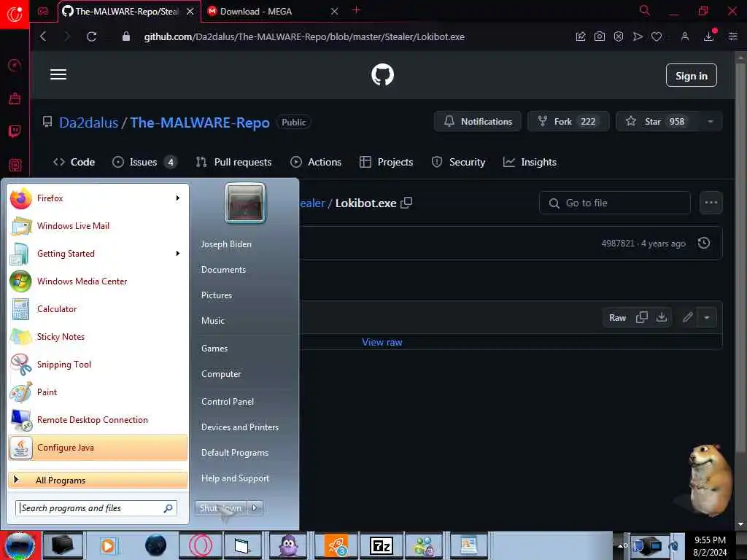Image resolution: width=747 pixels, height=560 pixels.
Task: Open the Issues tab
Action: click(x=145, y=163)
